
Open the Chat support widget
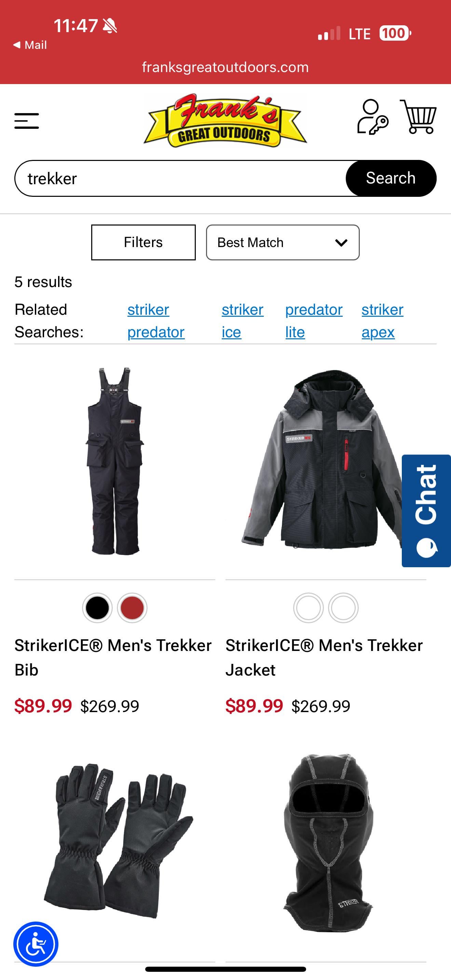(x=426, y=511)
